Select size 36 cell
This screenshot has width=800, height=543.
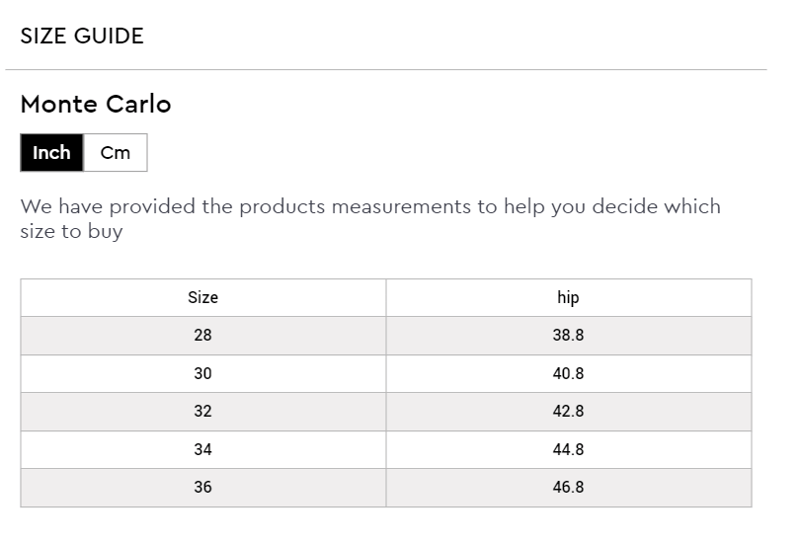tap(203, 487)
